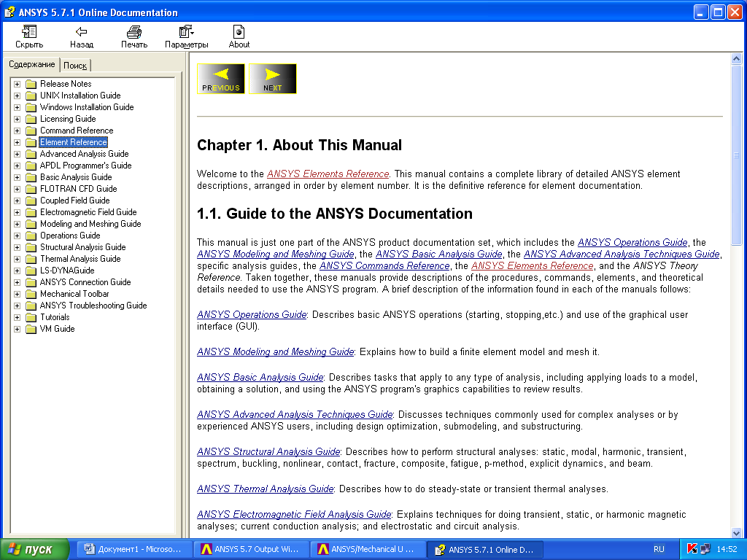Click the UNIX Installation Guide folder icon
This screenshot has width=747, height=560.
pyautogui.click(x=31, y=96)
